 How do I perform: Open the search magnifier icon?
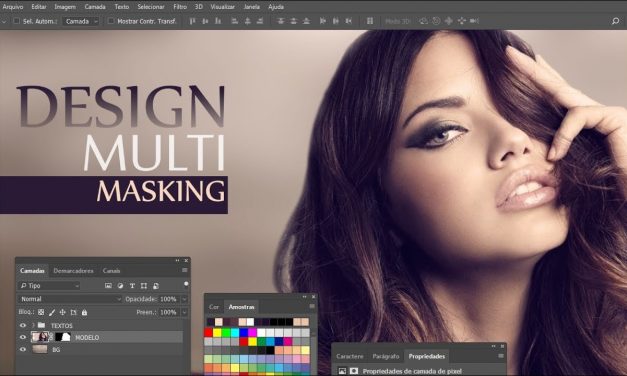pyautogui.click(x=615, y=21)
